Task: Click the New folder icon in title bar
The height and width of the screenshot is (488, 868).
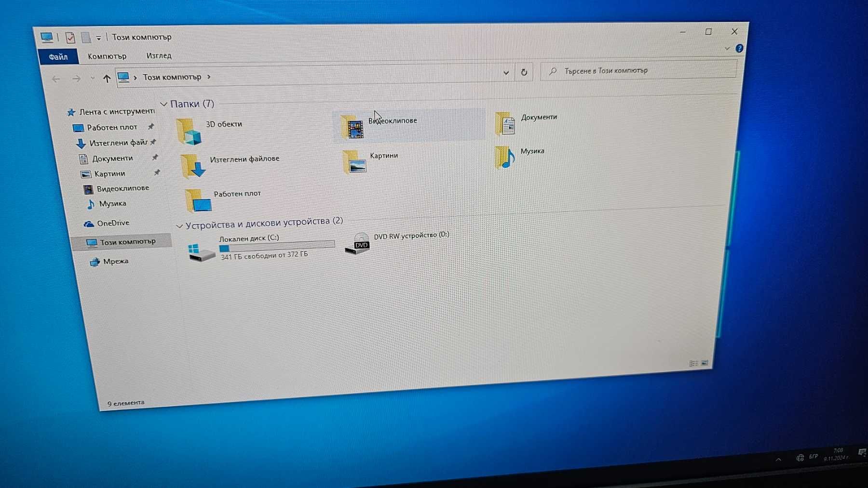Action: [86, 38]
